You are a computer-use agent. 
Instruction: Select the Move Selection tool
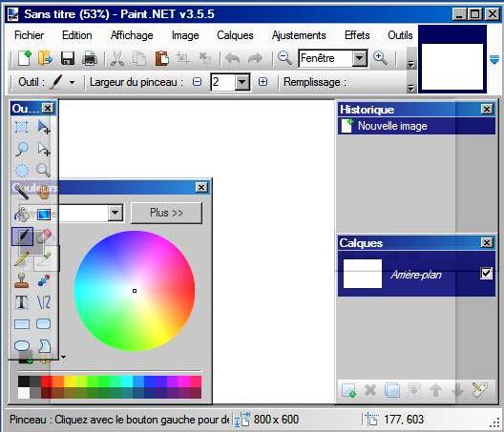44,149
